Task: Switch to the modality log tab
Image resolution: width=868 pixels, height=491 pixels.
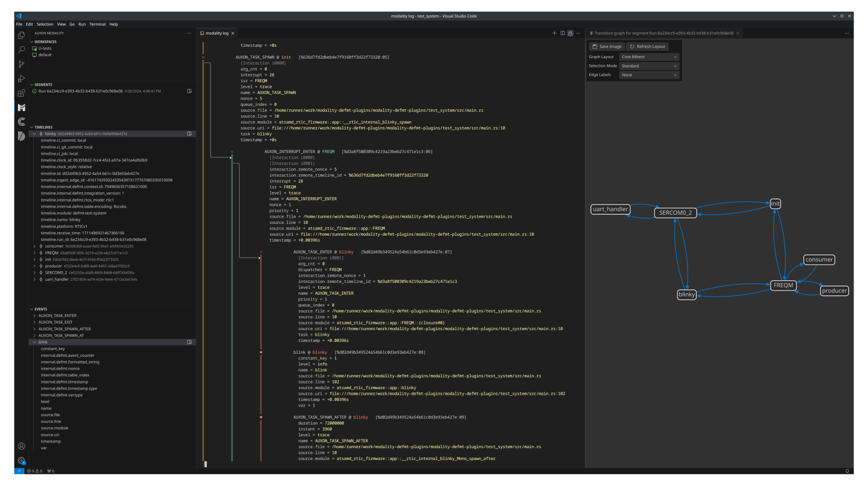Action: click(x=217, y=33)
